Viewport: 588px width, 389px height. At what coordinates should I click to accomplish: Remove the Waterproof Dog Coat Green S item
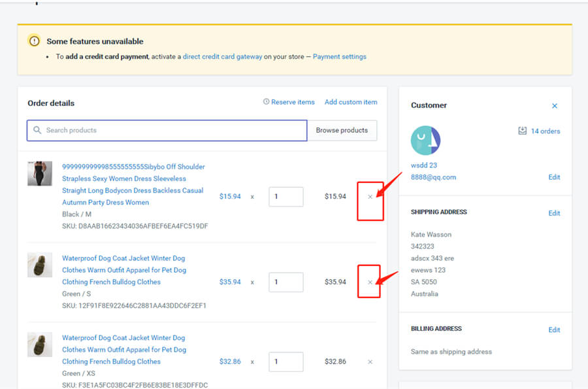point(370,282)
